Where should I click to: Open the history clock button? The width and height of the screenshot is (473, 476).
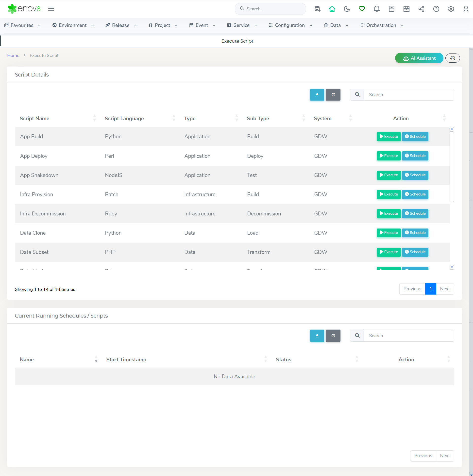[x=453, y=58]
